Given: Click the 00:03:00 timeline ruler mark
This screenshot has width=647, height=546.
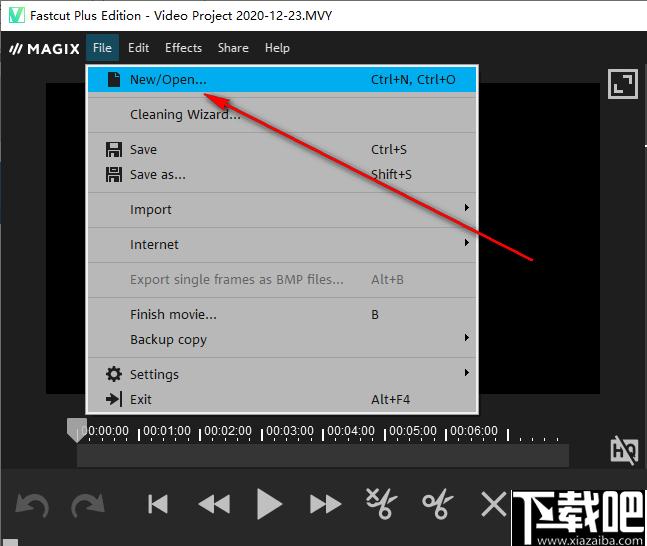Looking at the screenshot, I should 290,431.
